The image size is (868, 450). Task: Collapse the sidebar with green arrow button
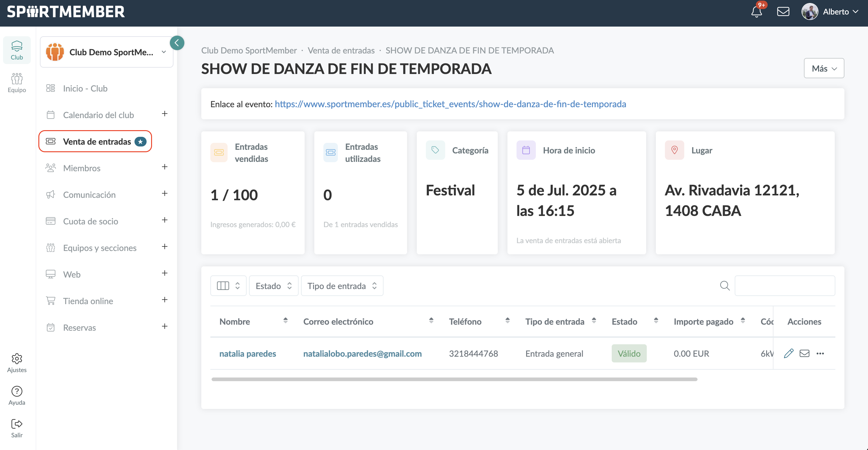177,43
